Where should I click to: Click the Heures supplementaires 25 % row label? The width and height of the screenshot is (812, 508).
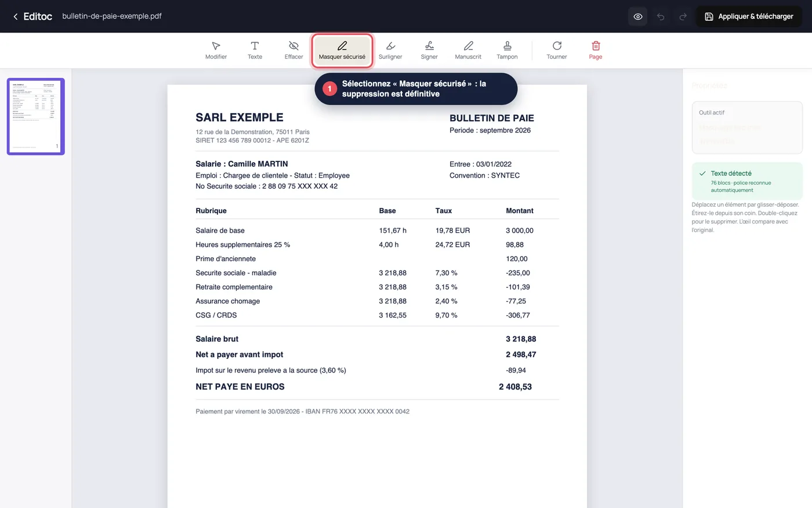(243, 245)
